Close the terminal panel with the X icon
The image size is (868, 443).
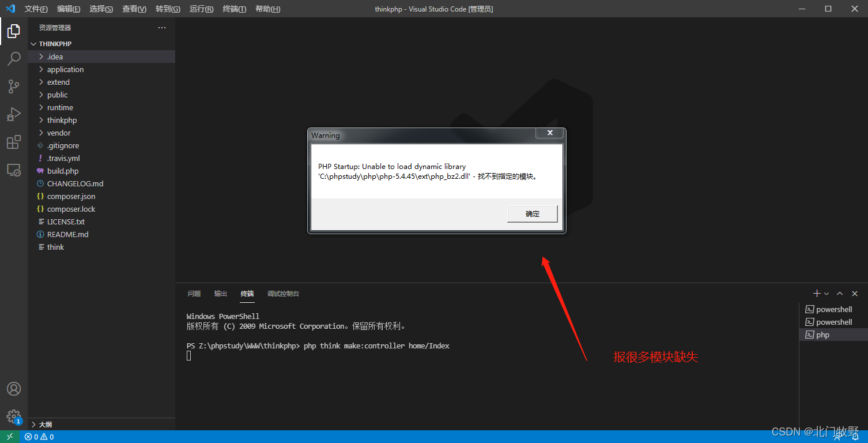click(855, 293)
